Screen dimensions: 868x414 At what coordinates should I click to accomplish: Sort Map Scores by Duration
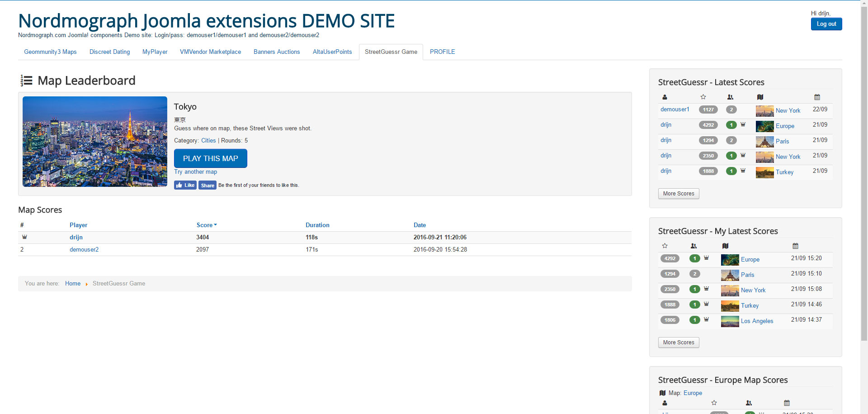click(x=317, y=225)
